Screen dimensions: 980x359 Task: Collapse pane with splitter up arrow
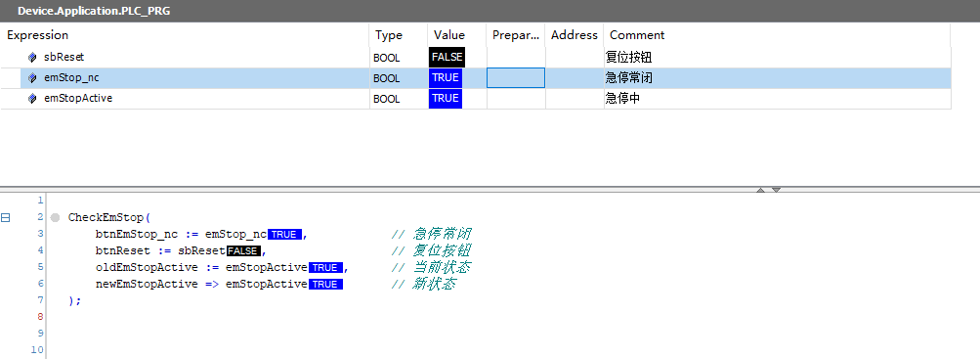[760, 190]
